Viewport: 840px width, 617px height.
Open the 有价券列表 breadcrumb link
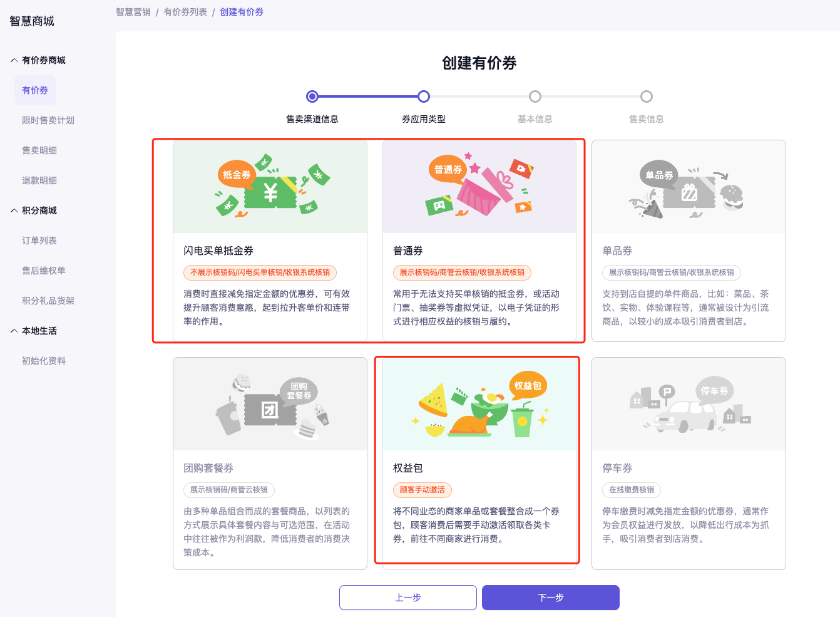185,12
